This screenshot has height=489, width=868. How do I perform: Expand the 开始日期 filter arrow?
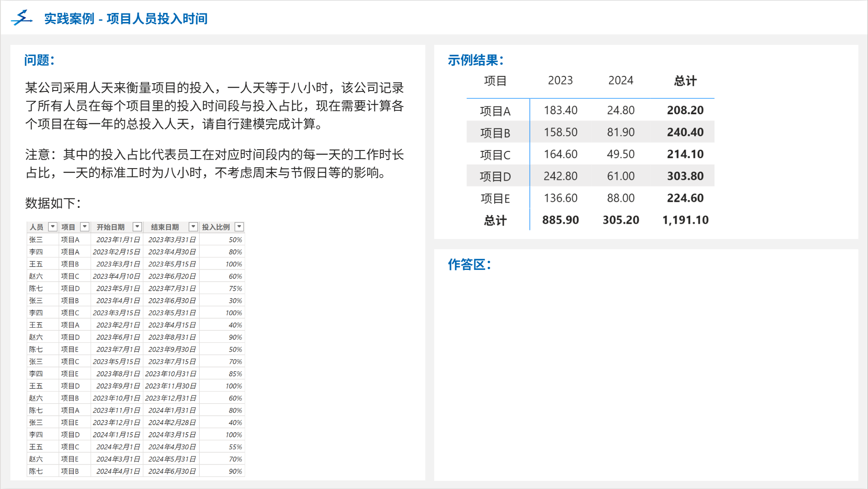[x=137, y=227]
